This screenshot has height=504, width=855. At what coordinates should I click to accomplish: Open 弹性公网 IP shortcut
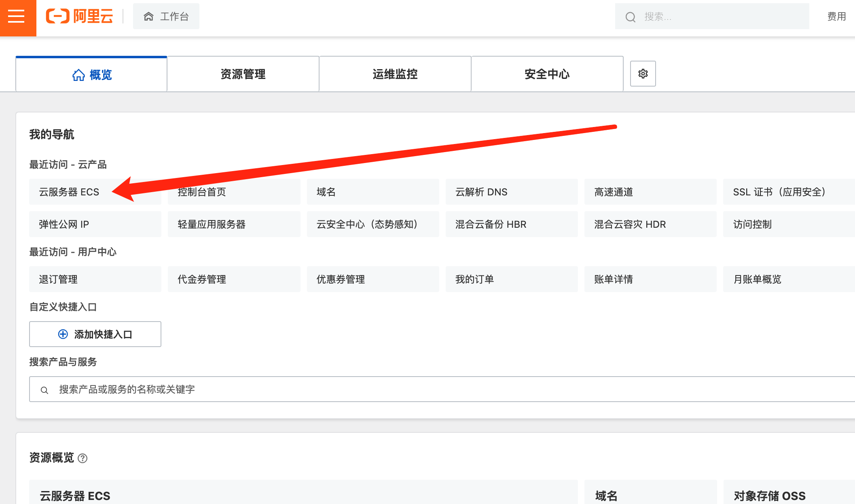[95, 224]
